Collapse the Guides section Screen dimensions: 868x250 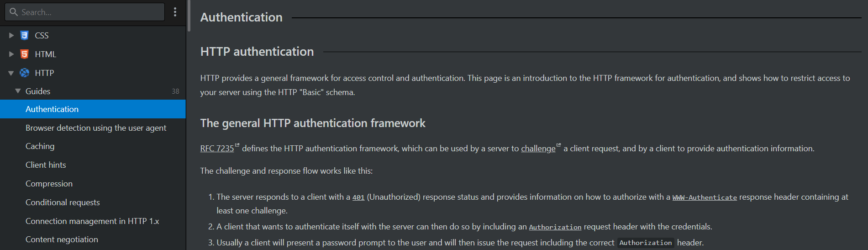coord(18,91)
